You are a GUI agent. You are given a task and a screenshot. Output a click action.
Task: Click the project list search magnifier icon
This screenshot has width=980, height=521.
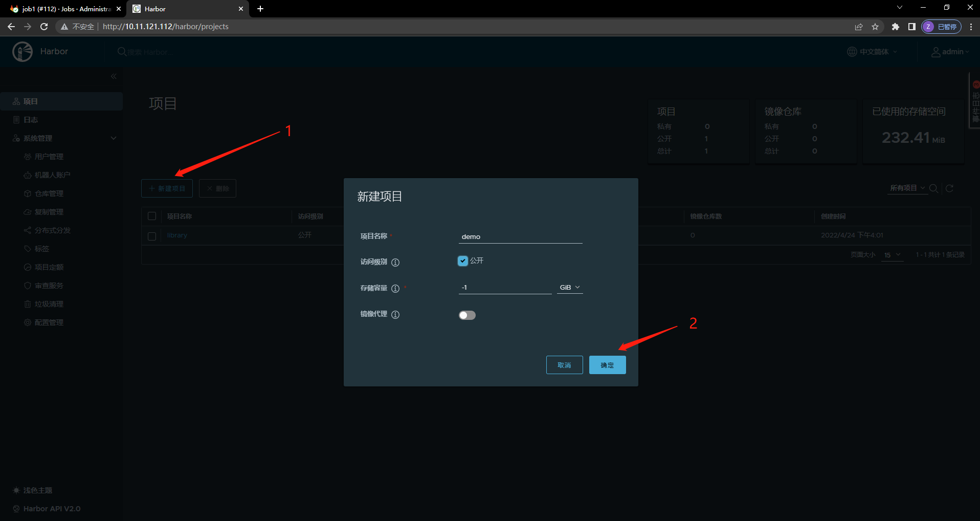[933, 188]
